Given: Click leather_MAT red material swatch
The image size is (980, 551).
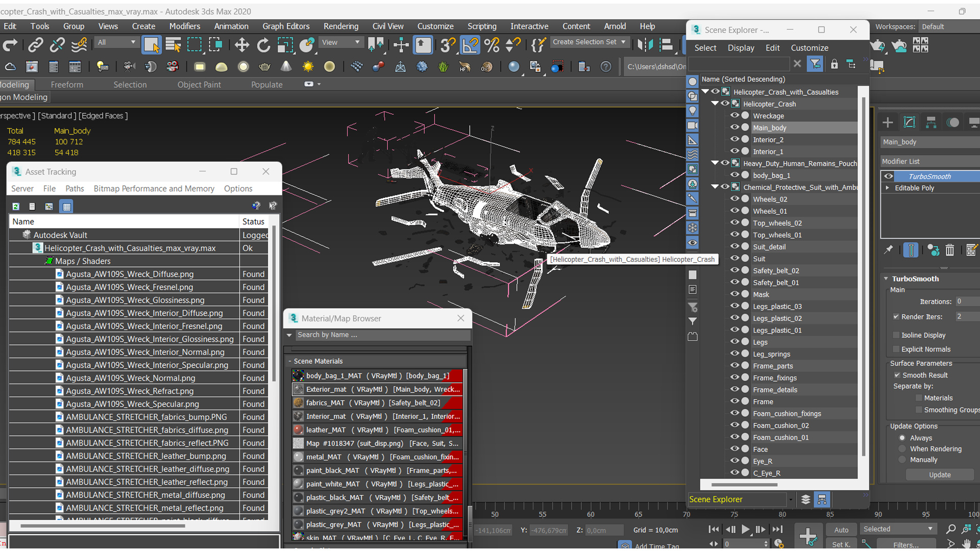Looking at the screenshot, I should click(298, 430).
